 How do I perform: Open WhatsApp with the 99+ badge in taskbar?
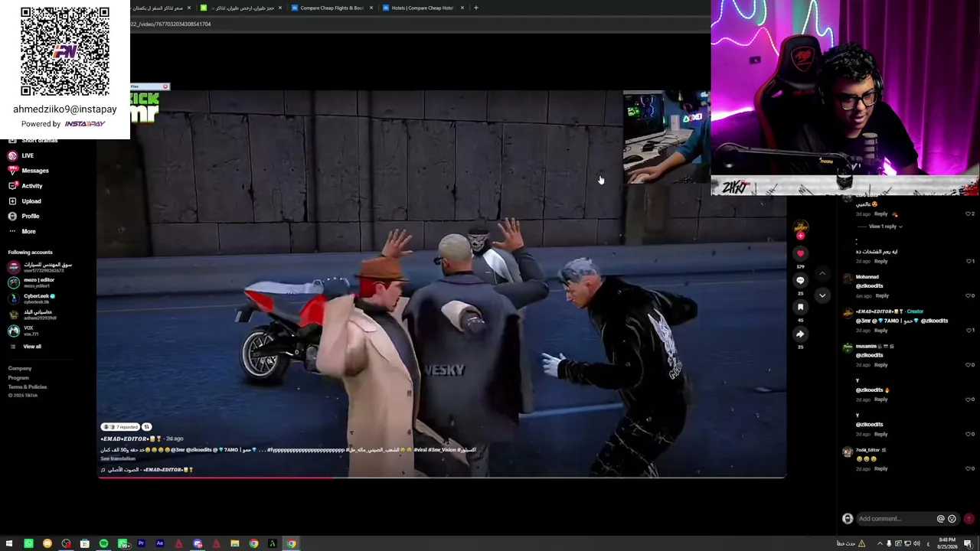pyautogui.click(x=122, y=543)
